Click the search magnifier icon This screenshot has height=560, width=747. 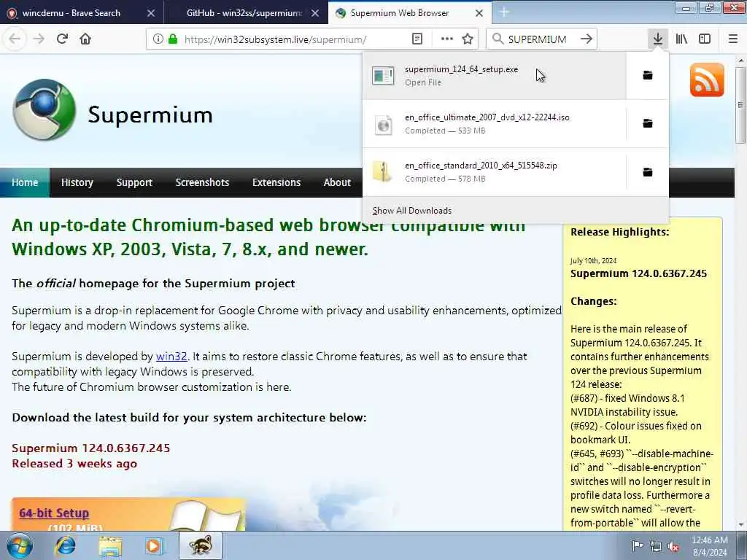tap(498, 39)
